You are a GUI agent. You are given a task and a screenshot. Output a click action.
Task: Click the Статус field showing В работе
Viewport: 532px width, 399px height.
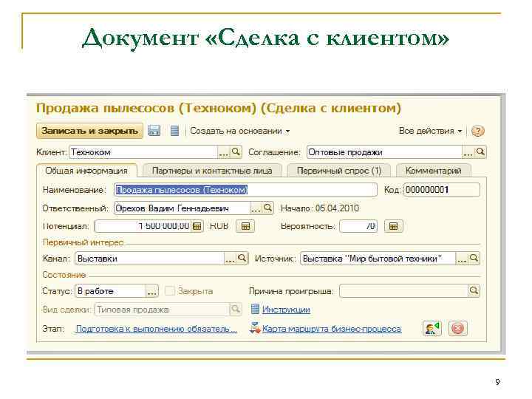[x=111, y=291]
